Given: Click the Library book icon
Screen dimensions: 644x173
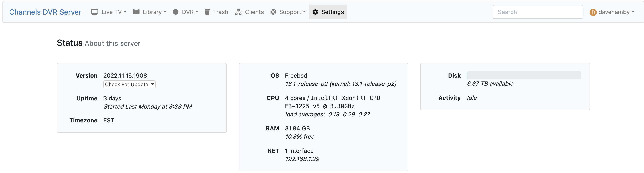Looking at the screenshot, I should point(136,12).
